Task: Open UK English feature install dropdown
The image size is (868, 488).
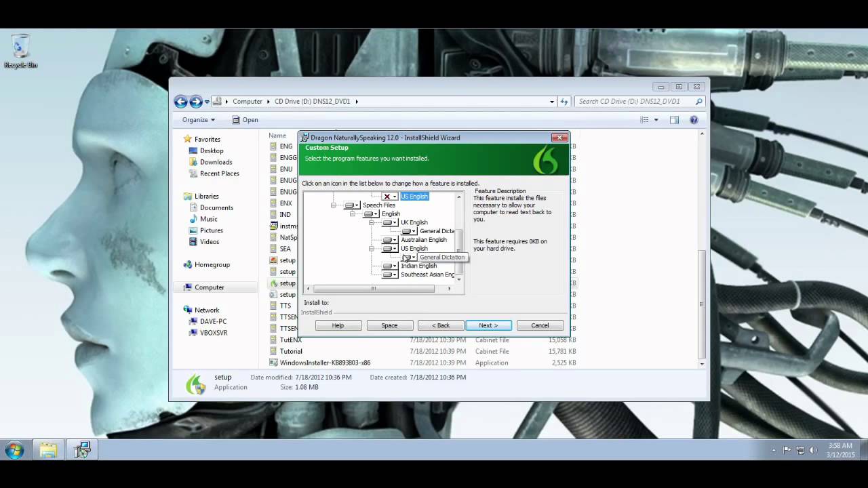Action: point(390,223)
